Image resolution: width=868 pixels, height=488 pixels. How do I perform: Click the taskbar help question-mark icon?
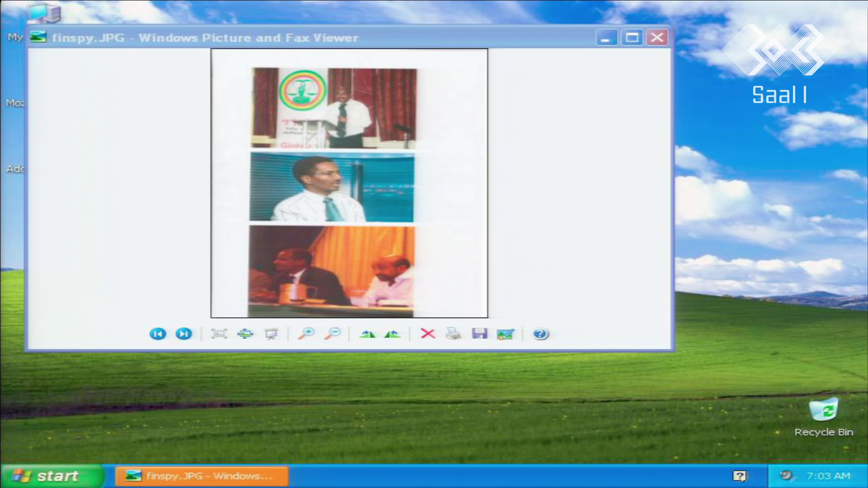pos(740,476)
